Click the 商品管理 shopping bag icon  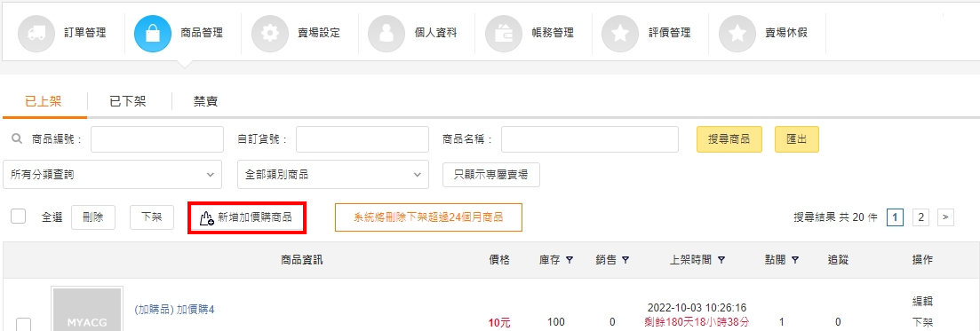pos(153,33)
